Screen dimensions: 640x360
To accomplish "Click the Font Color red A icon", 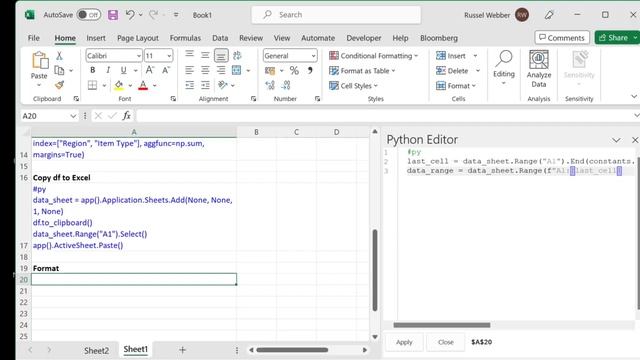I will pos(143,85).
